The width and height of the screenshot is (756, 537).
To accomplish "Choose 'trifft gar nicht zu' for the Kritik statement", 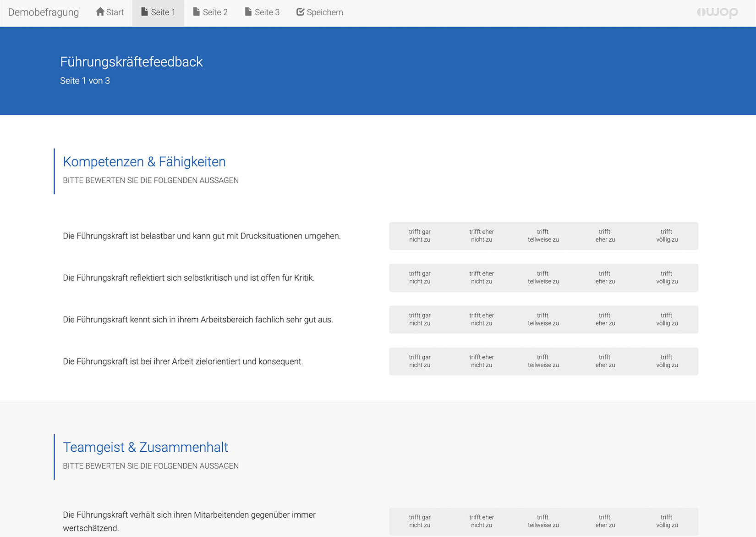I will (x=419, y=277).
